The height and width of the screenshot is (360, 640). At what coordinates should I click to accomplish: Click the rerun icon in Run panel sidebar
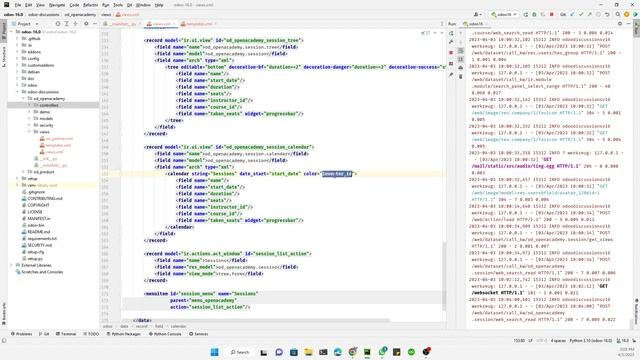pyautogui.click(x=451, y=33)
